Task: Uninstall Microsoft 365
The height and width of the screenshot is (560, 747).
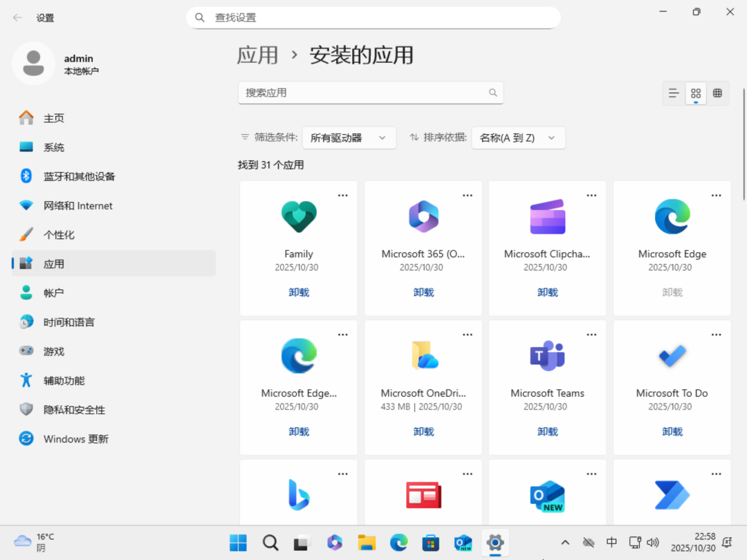Action: pos(423,292)
